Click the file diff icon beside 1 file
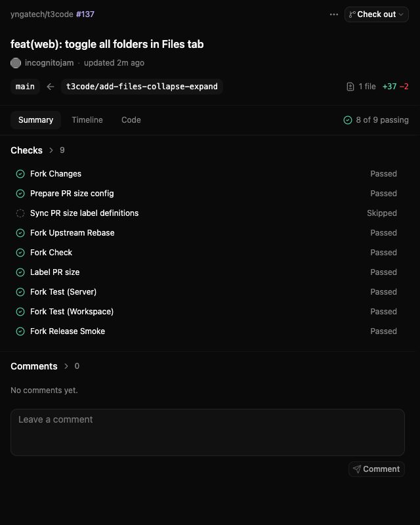Screen dimensions: 420x525 pos(350,87)
